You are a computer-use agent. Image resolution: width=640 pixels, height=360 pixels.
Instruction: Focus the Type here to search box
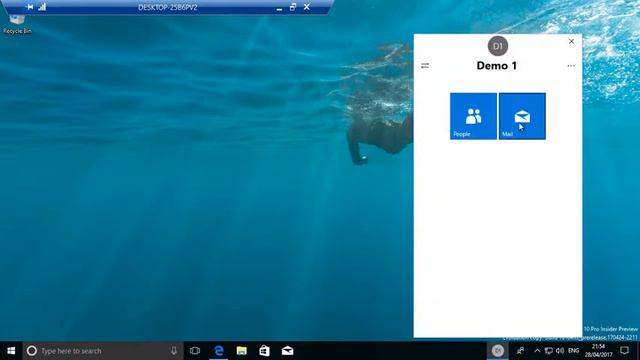point(103,351)
